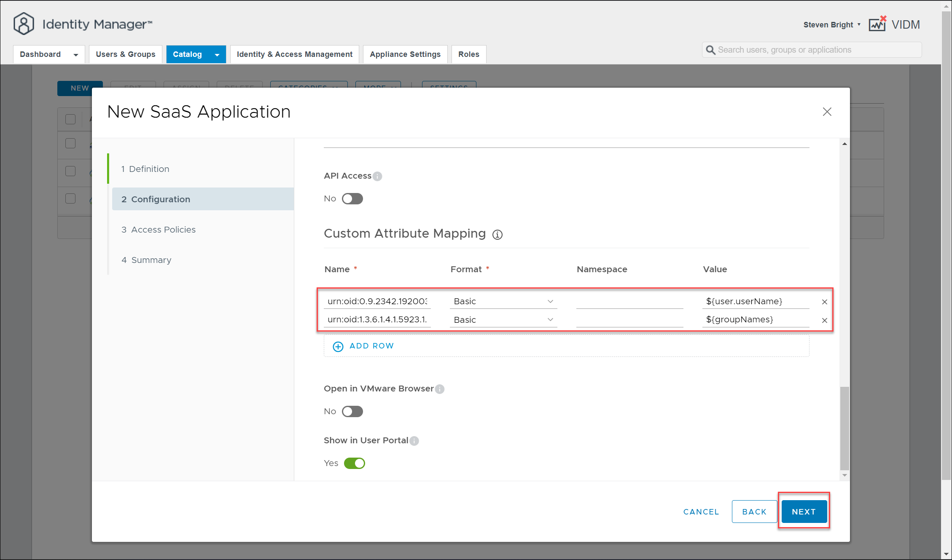This screenshot has height=560, width=952.
Task: Click the Identity Manager logo icon
Action: 24,24
